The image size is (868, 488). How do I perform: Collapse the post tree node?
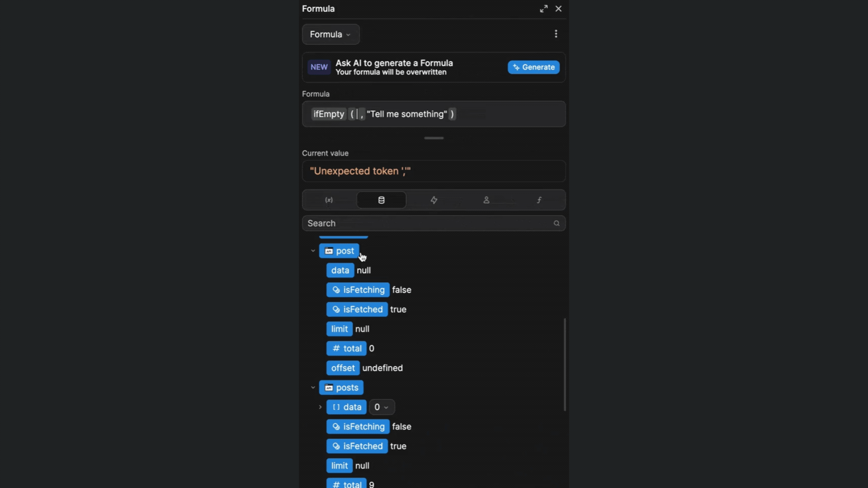(312, 250)
